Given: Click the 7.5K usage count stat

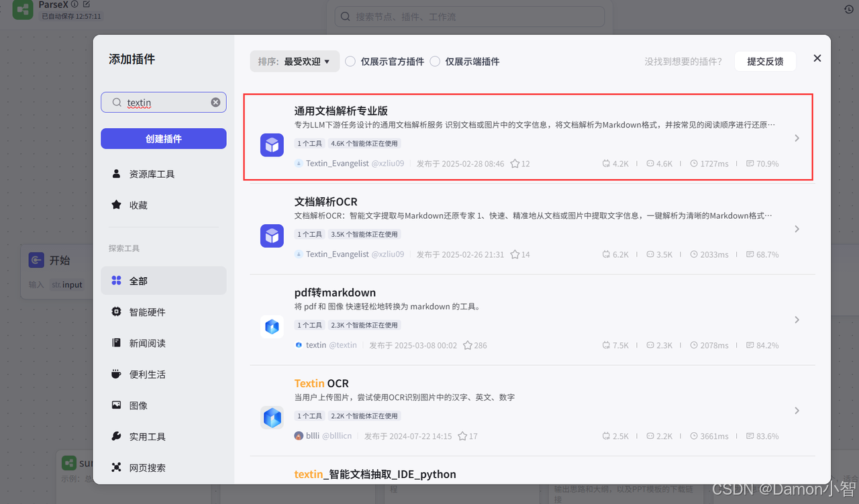Looking at the screenshot, I should point(615,345).
